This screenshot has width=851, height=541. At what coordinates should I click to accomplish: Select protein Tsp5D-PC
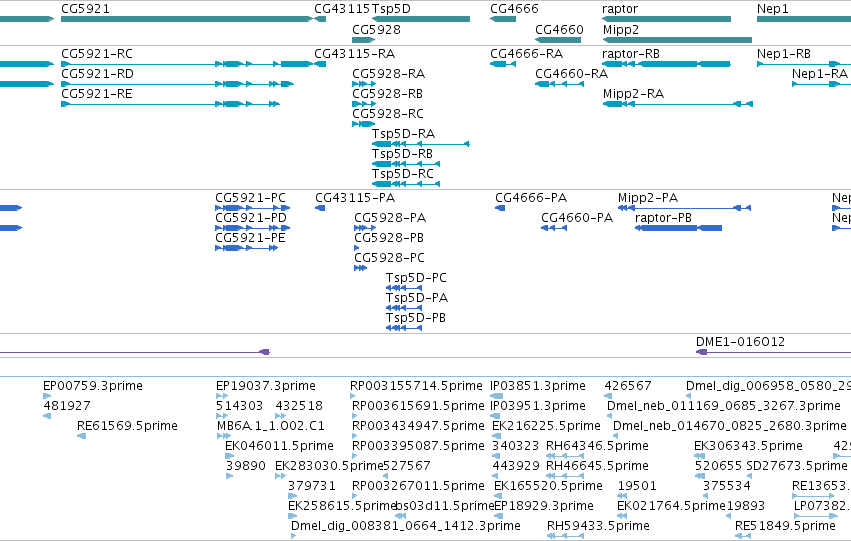click(404, 288)
